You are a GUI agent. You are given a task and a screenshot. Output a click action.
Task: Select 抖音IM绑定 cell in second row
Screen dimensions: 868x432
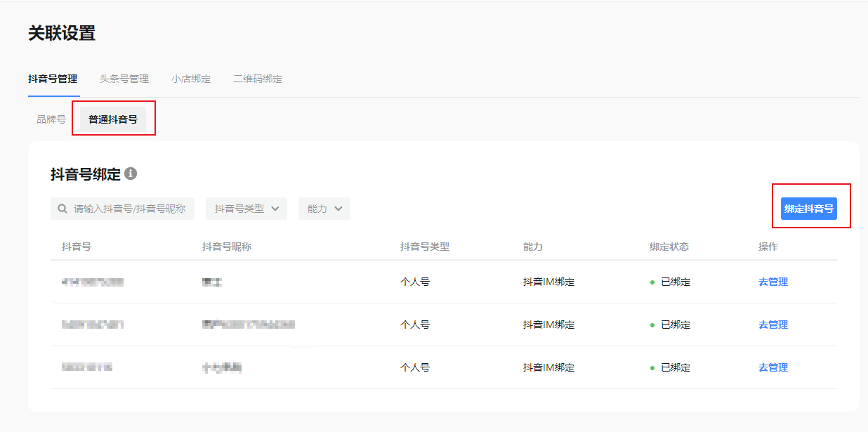(548, 325)
